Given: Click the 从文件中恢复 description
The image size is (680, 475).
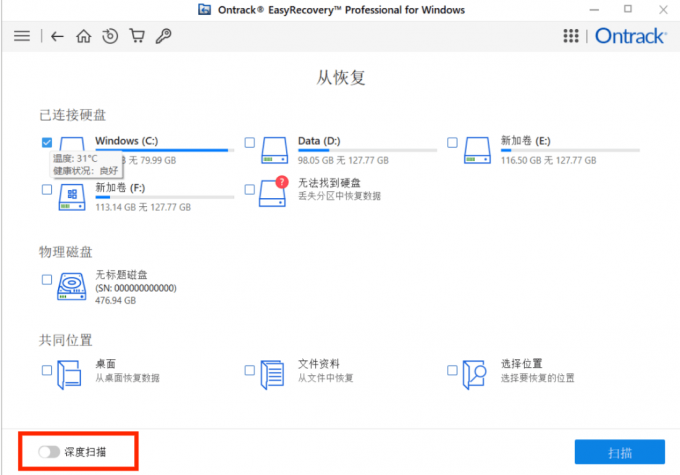Looking at the screenshot, I should (x=326, y=378).
